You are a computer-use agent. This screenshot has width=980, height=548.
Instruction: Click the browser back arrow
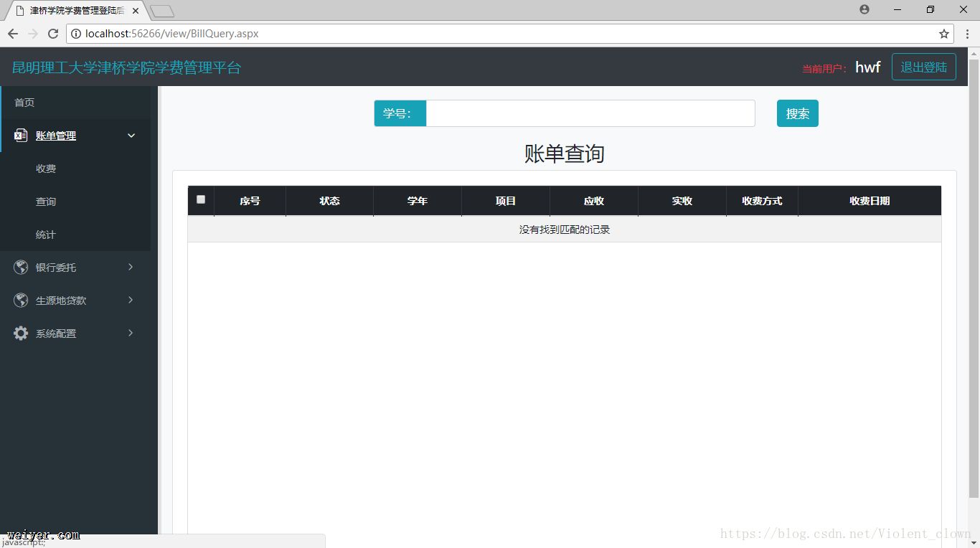tap(13, 34)
